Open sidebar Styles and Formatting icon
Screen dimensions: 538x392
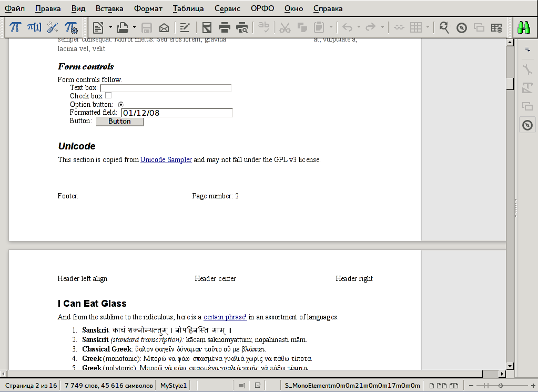(x=527, y=88)
